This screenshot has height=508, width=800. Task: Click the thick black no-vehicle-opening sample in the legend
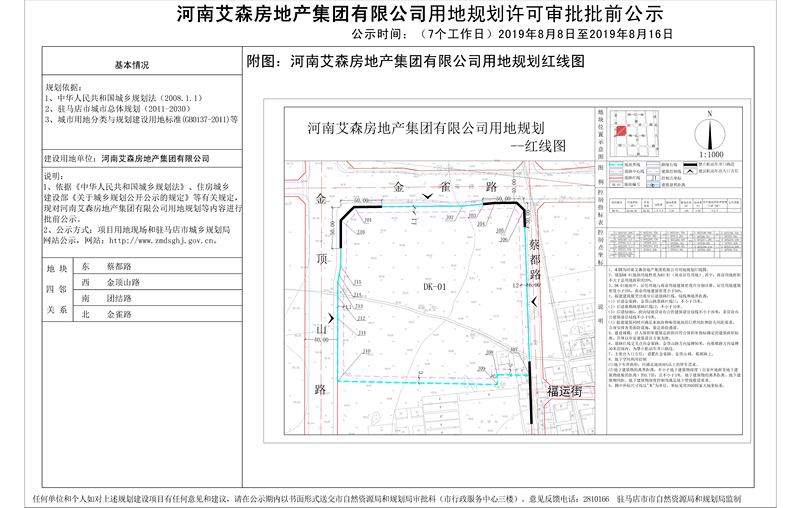pos(690,165)
